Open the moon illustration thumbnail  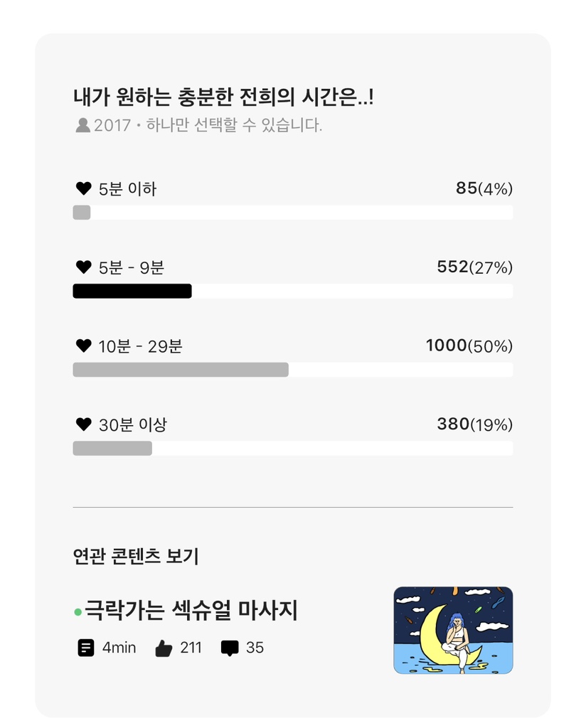click(453, 630)
